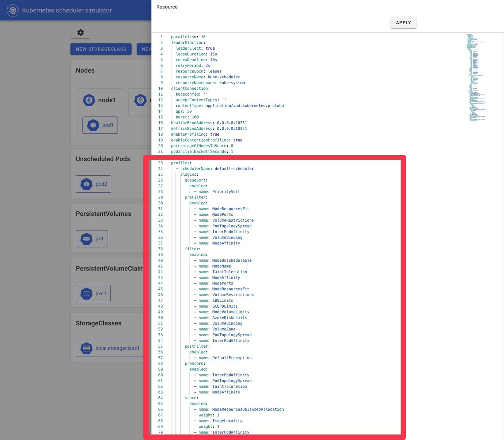504x440 pixels.
Task: Open the pod1 chip on node1
Action: tap(100, 125)
